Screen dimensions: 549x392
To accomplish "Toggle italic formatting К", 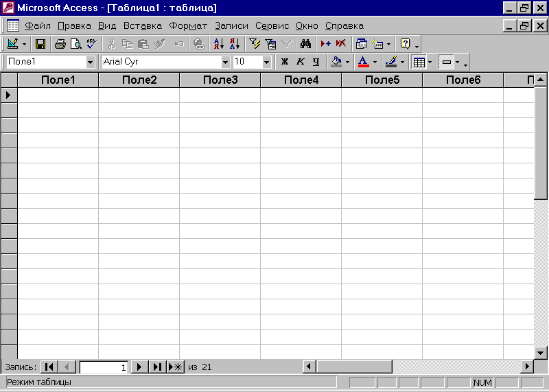I will pos(301,62).
